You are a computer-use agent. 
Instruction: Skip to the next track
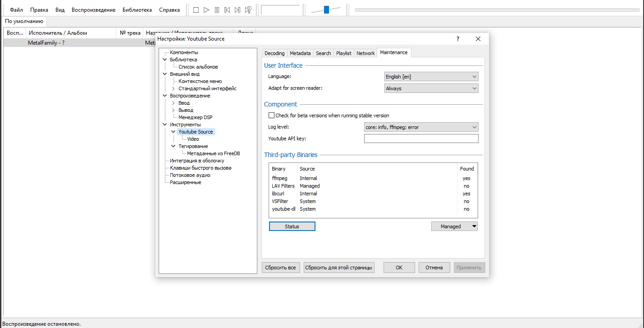(238, 10)
